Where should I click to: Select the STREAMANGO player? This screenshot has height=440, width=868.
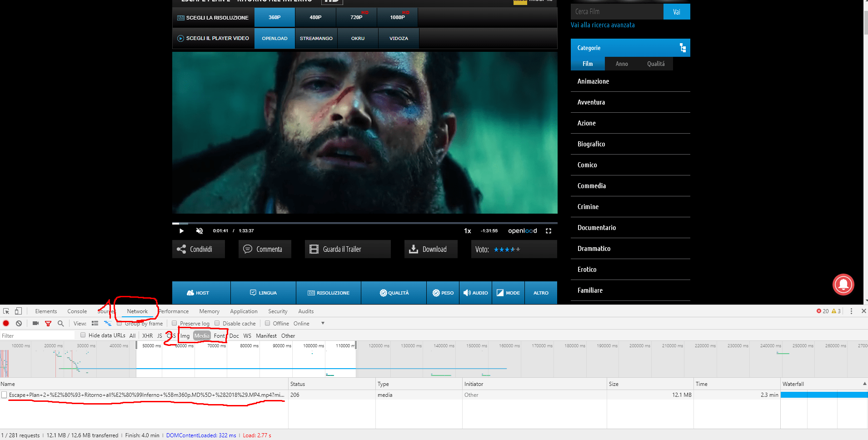coord(316,38)
